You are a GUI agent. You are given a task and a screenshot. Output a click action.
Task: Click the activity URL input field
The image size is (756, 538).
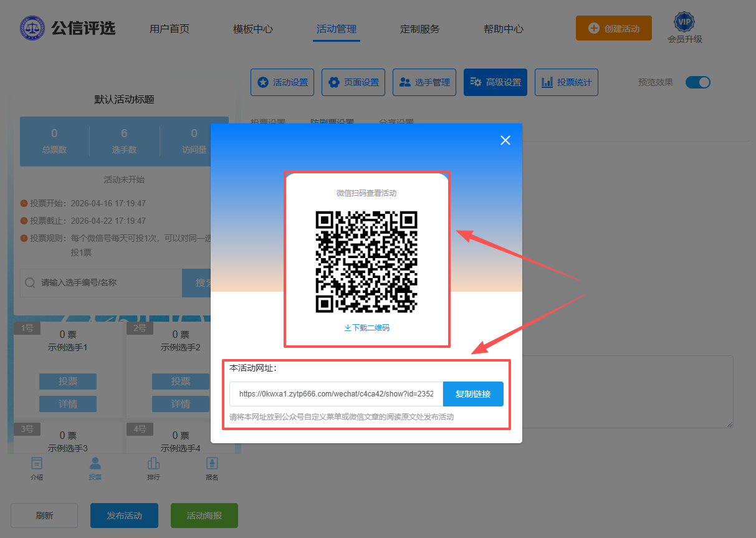pos(337,394)
